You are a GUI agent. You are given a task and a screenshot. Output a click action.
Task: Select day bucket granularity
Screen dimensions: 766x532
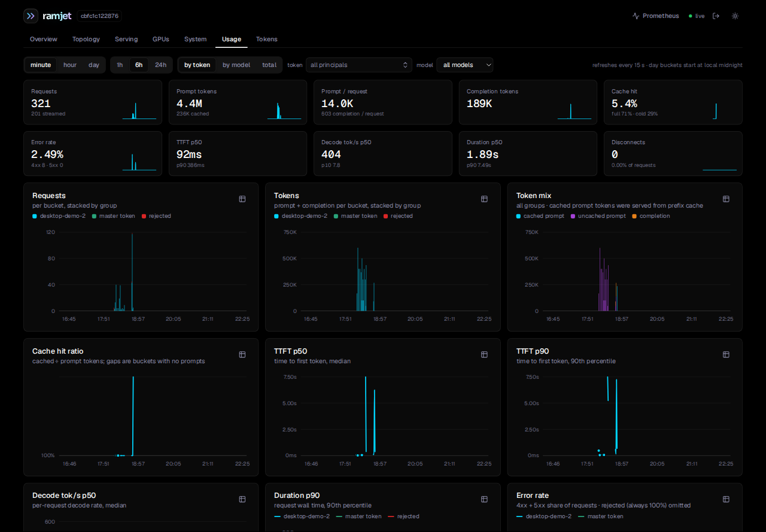tap(94, 65)
